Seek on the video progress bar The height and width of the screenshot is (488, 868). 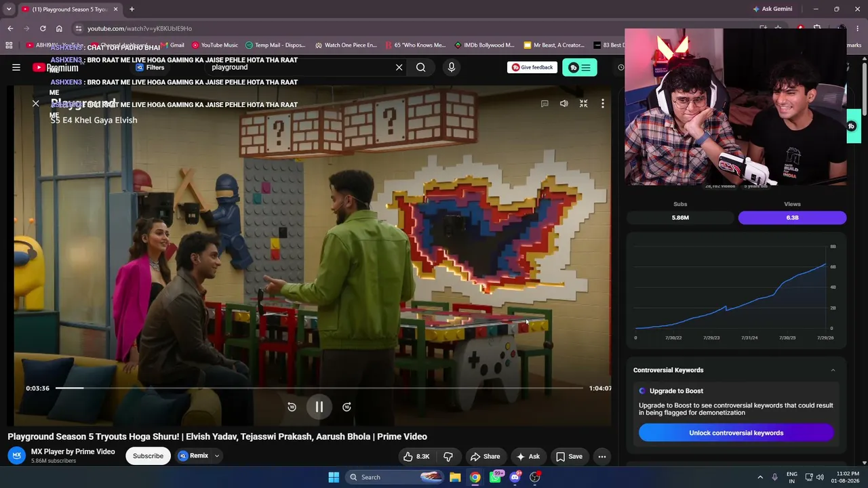319,388
